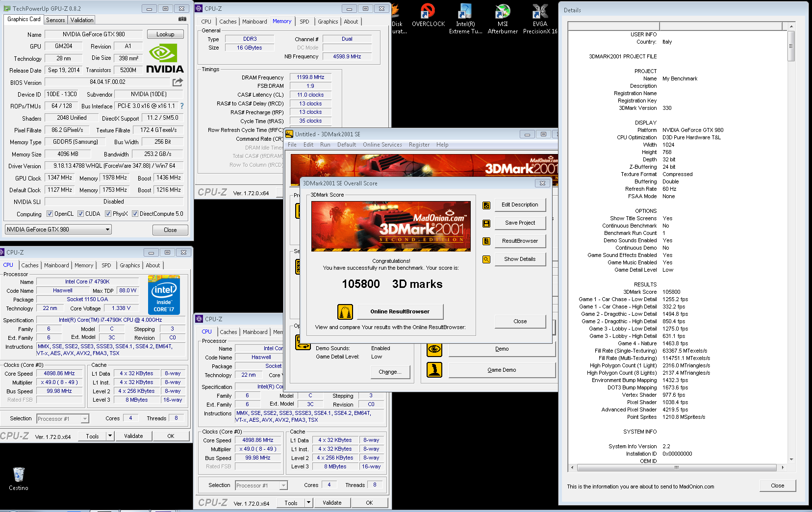Open the File menu in 3DMark2001
Image resolution: width=812 pixels, height=512 pixels.
tap(292, 145)
